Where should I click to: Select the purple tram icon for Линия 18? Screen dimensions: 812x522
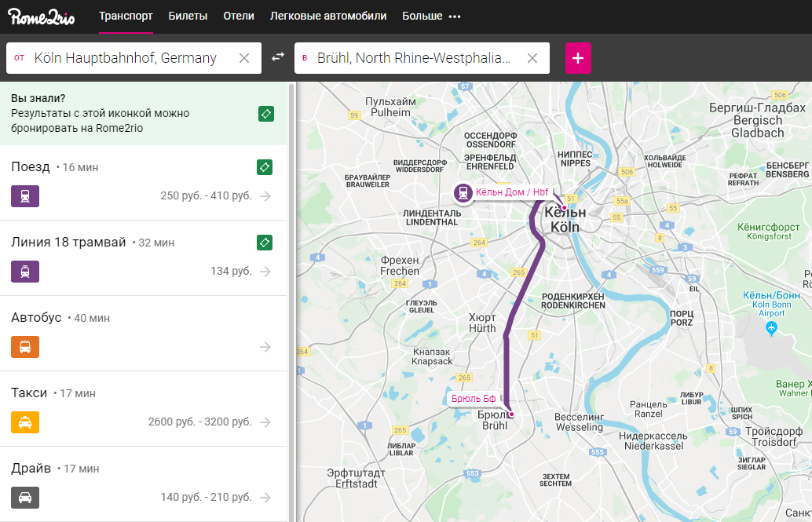coord(25,272)
